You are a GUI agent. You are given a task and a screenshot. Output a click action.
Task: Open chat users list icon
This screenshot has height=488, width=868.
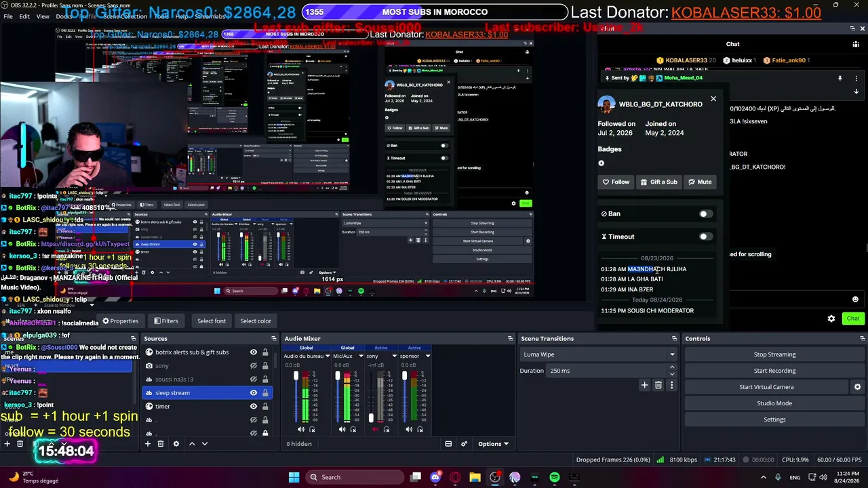[856, 44]
